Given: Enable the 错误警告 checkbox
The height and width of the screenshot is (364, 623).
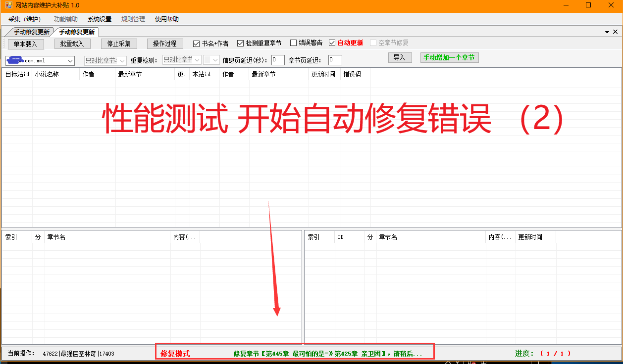Looking at the screenshot, I should tap(294, 44).
